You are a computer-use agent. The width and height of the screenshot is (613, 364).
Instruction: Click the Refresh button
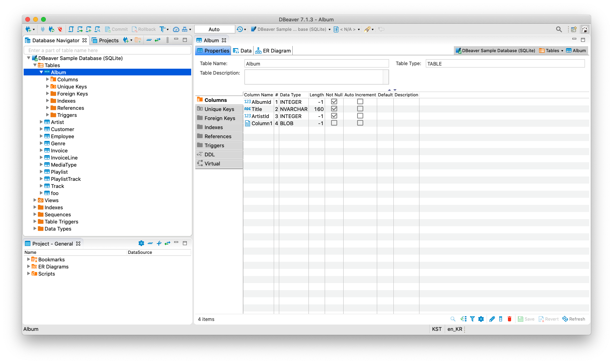574,319
